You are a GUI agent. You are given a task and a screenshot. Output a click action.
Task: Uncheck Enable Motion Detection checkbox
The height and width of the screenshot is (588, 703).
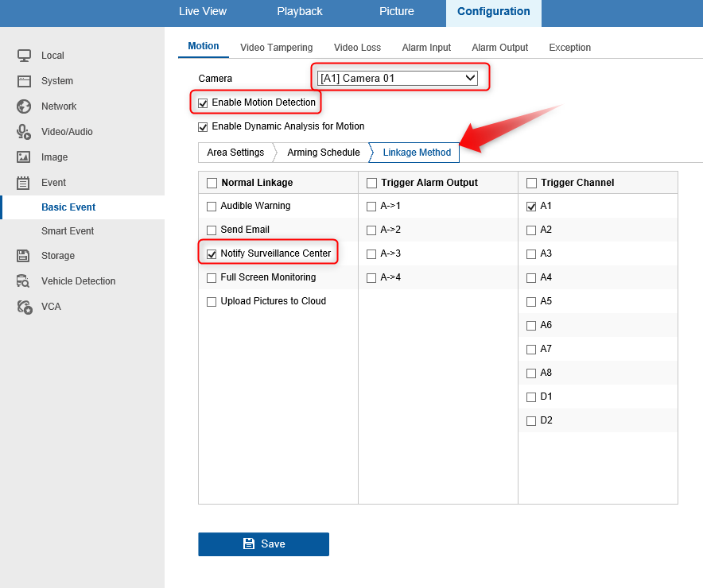[x=203, y=103]
